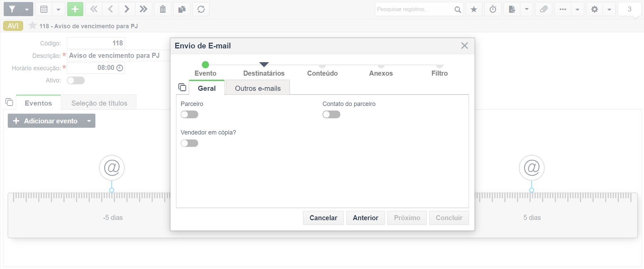
Task: Select the 5 dias email event
Action: tap(532, 167)
